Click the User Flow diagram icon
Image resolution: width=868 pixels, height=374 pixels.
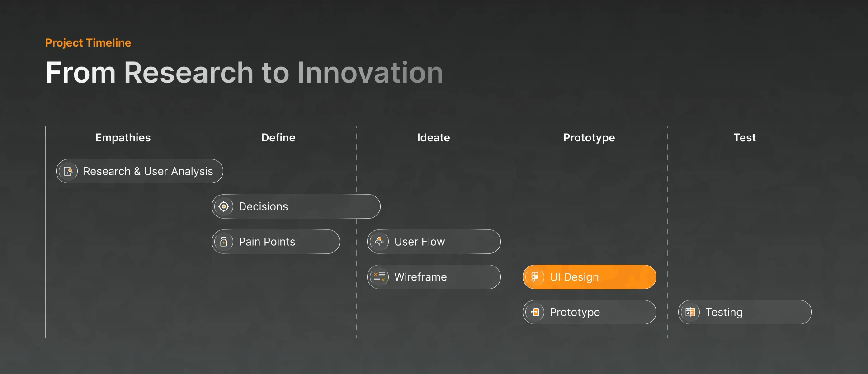[x=379, y=242]
